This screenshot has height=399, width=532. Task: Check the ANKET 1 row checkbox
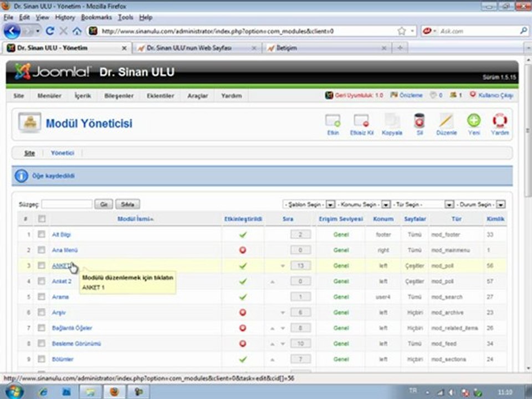pos(42,265)
